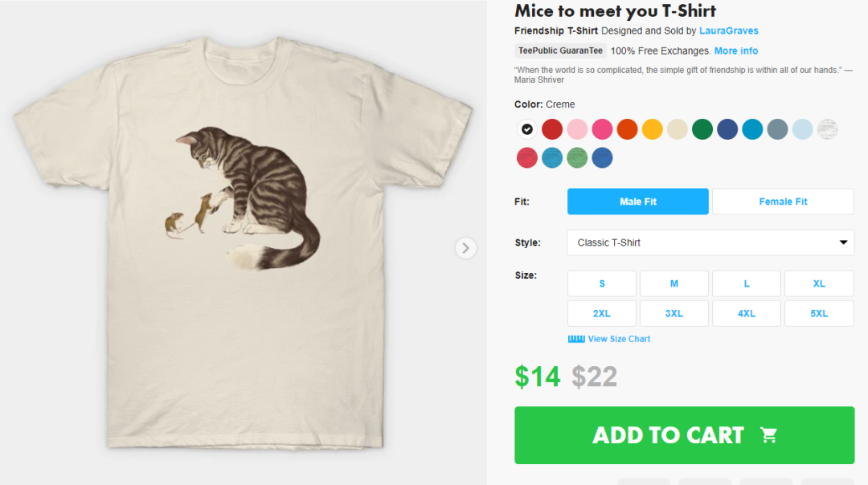Click the ruler icon beside View Size Chart
This screenshot has height=485, width=868.
[x=576, y=339]
